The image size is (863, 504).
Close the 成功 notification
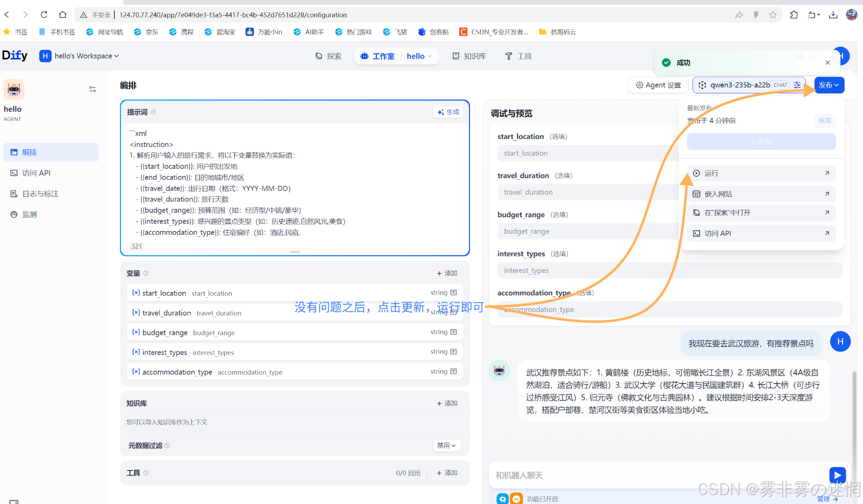827,62
